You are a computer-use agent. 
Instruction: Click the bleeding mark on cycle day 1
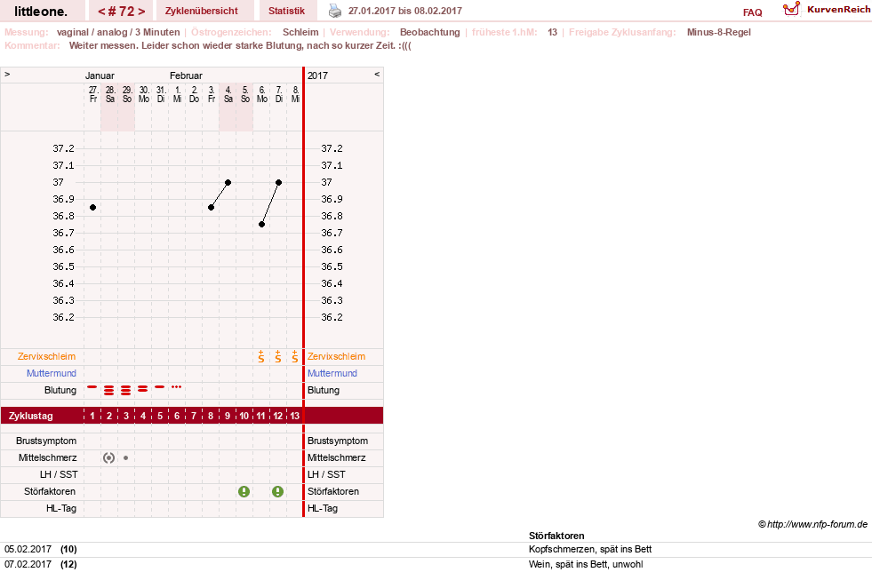92,386
